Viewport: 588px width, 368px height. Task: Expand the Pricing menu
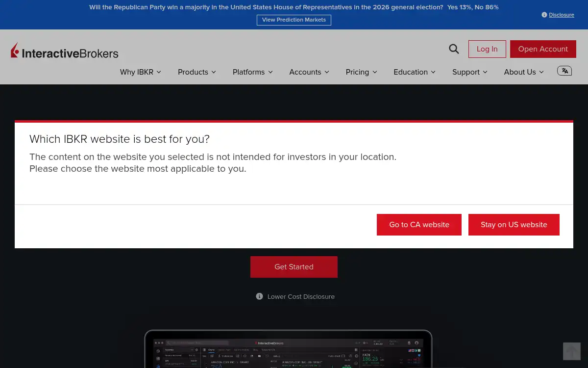pos(362,72)
